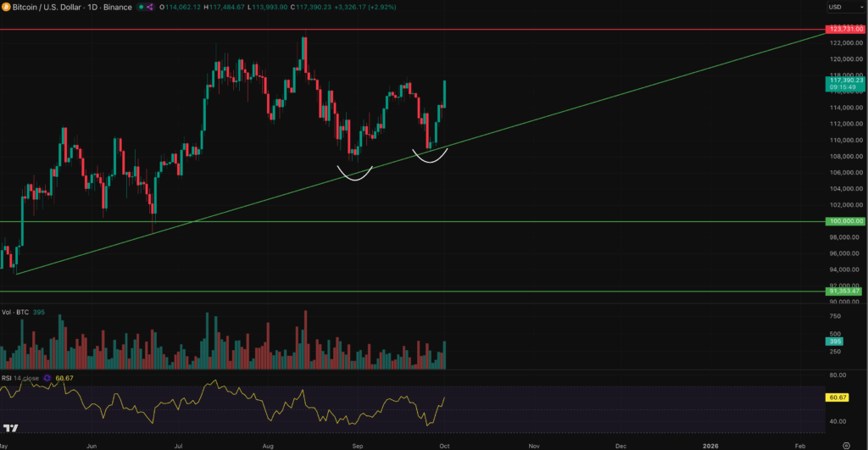Click the 40.00 RSI scale tick
The height and width of the screenshot is (450, 868).
[x=838, y=421]
